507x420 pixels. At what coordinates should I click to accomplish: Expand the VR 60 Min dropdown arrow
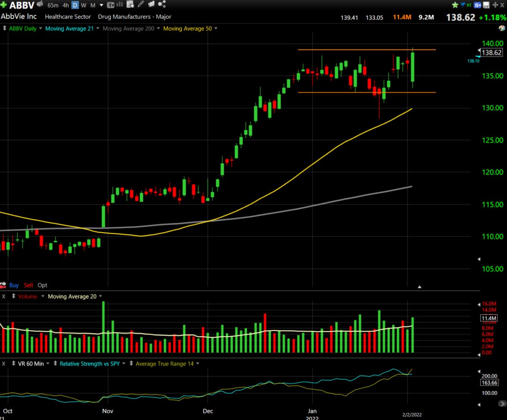click(x=48, y=364)
